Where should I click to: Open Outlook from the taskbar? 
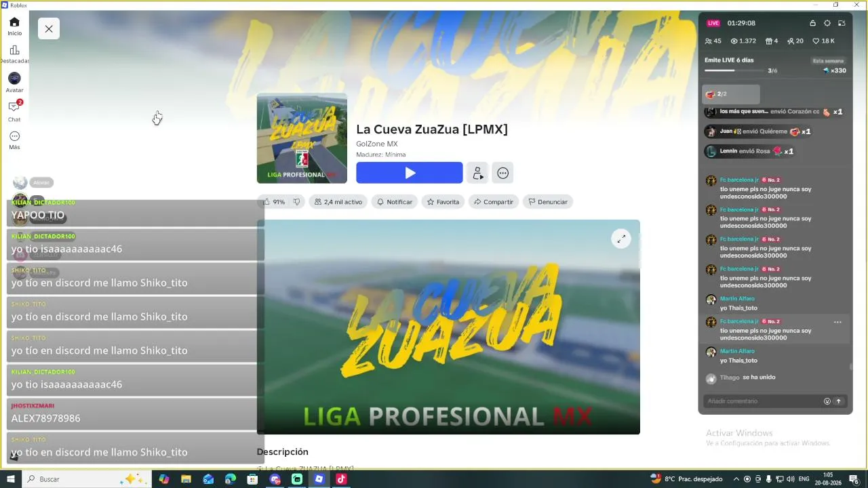[x=208, y=479]
